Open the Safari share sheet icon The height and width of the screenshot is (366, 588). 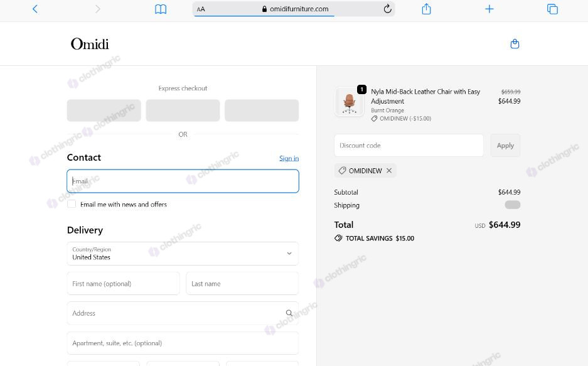coord(426,9)
